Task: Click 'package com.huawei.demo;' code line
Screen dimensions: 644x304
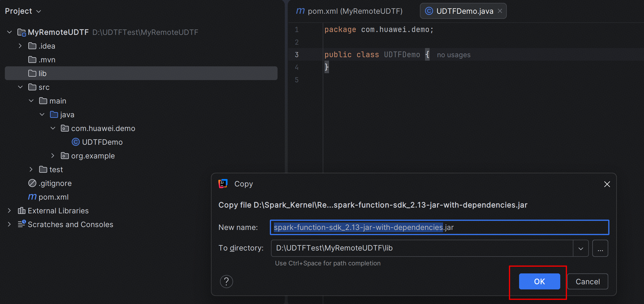Action: (379, 29)
